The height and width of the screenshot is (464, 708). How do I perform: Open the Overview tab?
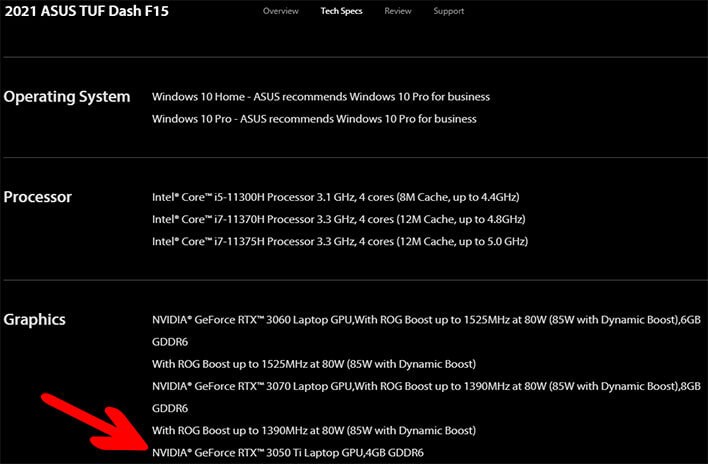[280, 11]
